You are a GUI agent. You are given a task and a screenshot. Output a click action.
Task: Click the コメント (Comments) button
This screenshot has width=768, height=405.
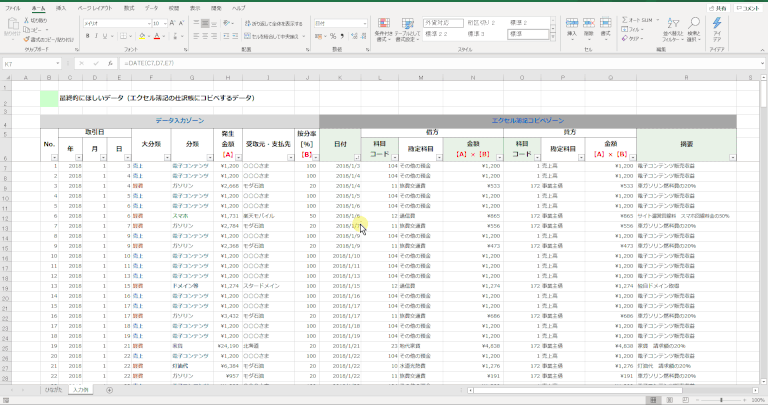coord(746,7)
